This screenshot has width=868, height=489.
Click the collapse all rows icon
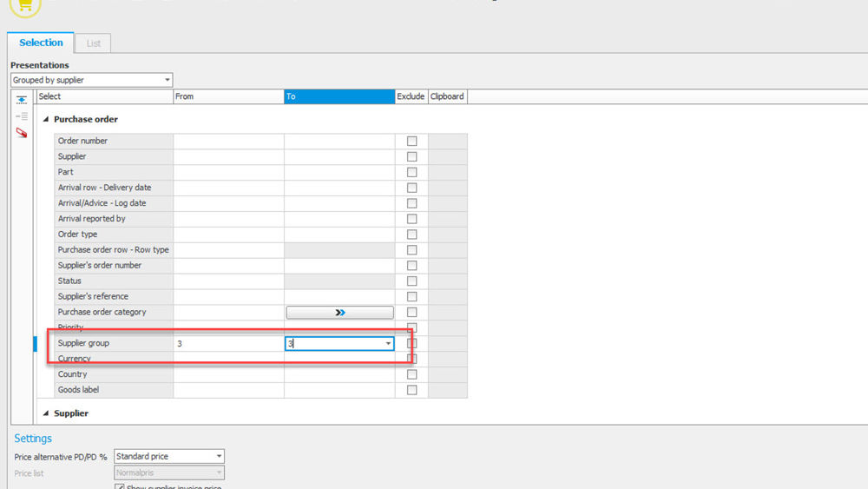coord(22,100)
